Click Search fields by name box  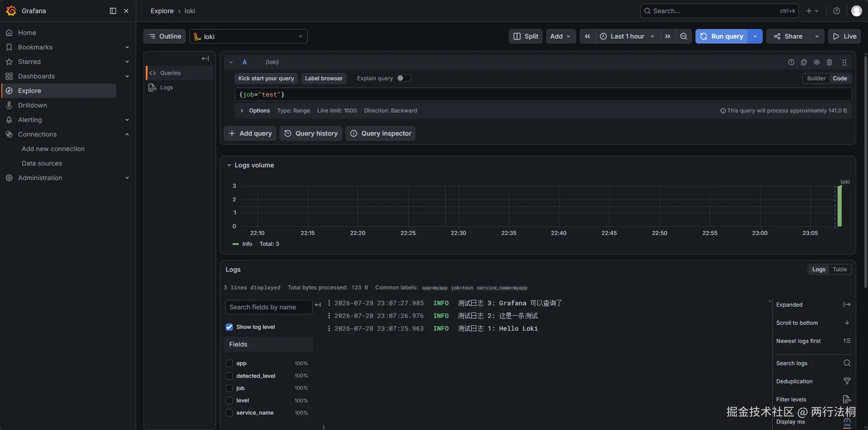(x=269, y=307)
